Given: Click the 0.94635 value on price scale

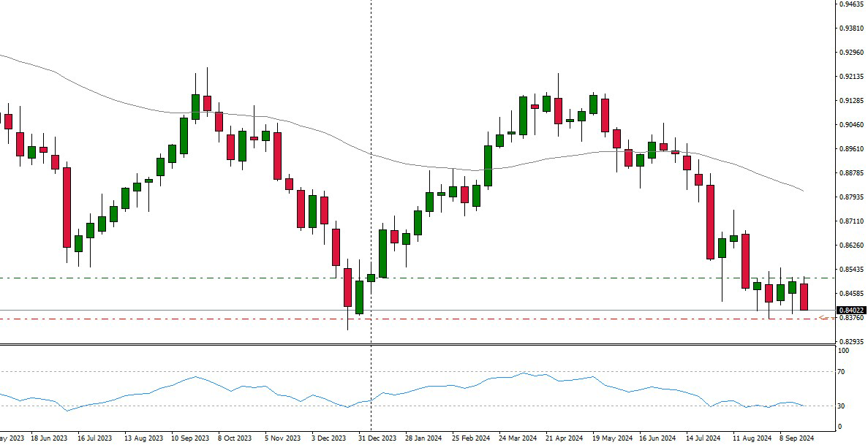Looking at the screenshot, I should (x=850, y=4).
